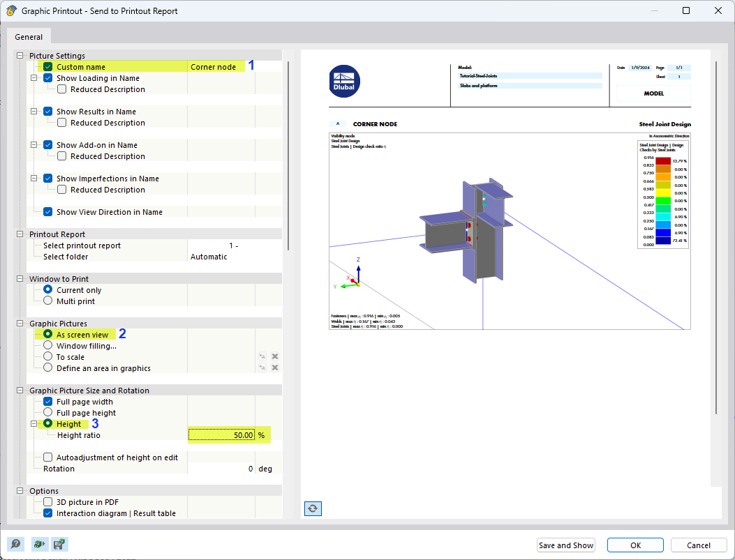The height and width of the screenshot is (560, 735).
Task: Enable 3D picture in PDF
Action: (47, 502)
